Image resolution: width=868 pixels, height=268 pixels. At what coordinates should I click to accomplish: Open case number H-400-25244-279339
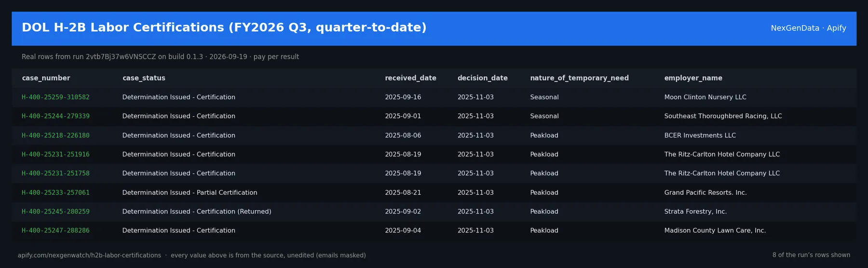pyautogui.click(x=55, y=116)
